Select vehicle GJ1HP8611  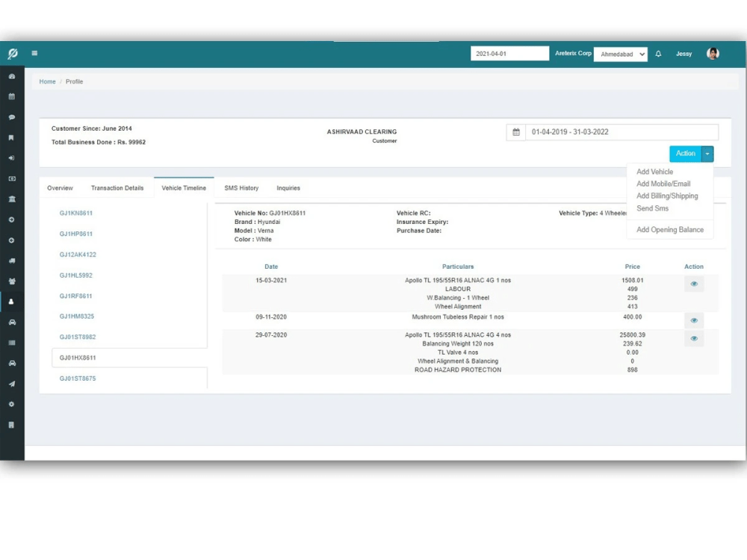click(x=75, y=234)
